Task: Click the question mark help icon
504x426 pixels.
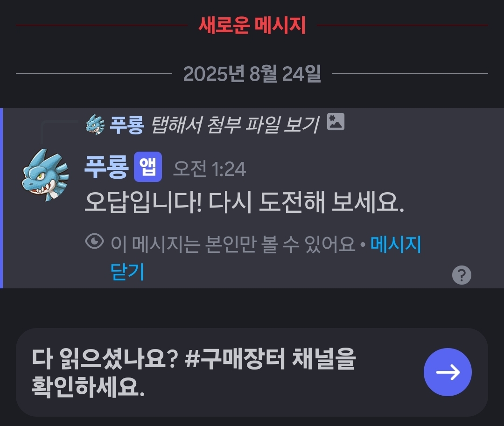Action: pyautogui.click(x=462, y=275)
